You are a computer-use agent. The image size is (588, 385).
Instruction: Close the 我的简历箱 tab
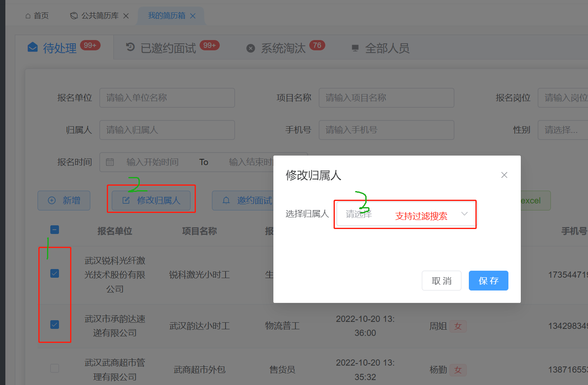click(x=193, y=16)
